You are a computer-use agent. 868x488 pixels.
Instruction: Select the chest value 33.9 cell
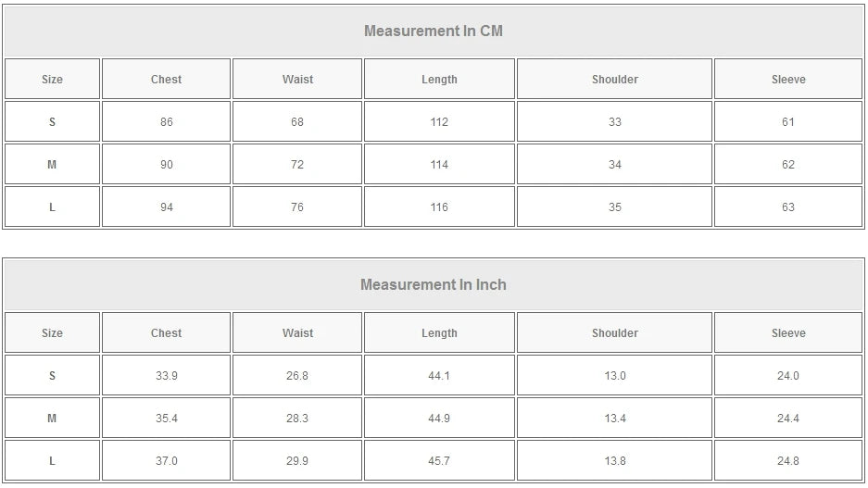[x=166, y=376]
